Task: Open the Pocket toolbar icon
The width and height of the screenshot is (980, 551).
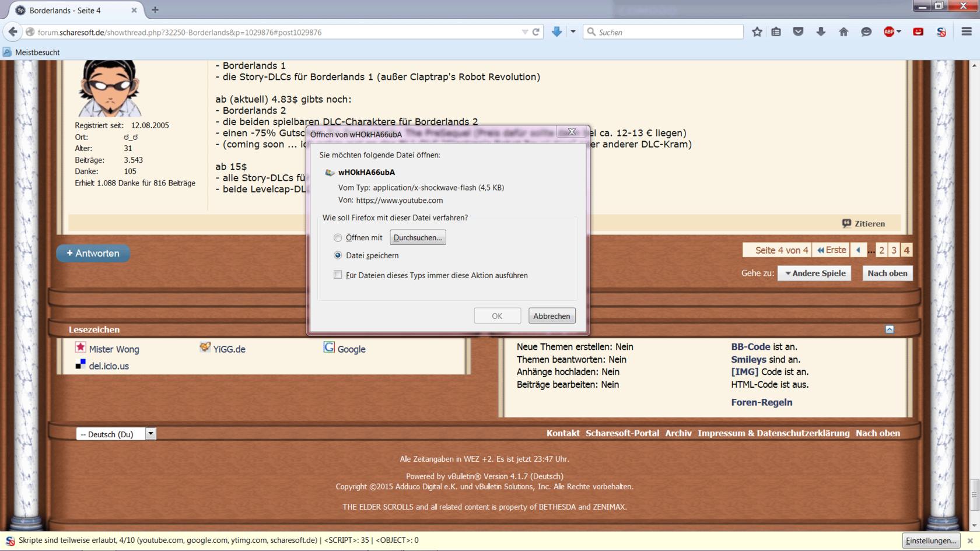Action: (x=798, y=32)
